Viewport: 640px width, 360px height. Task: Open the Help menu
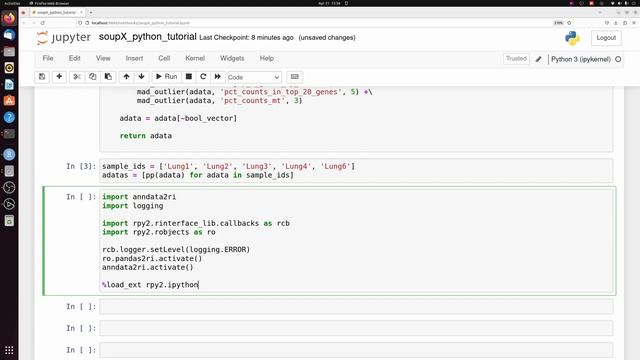[267, 58]
